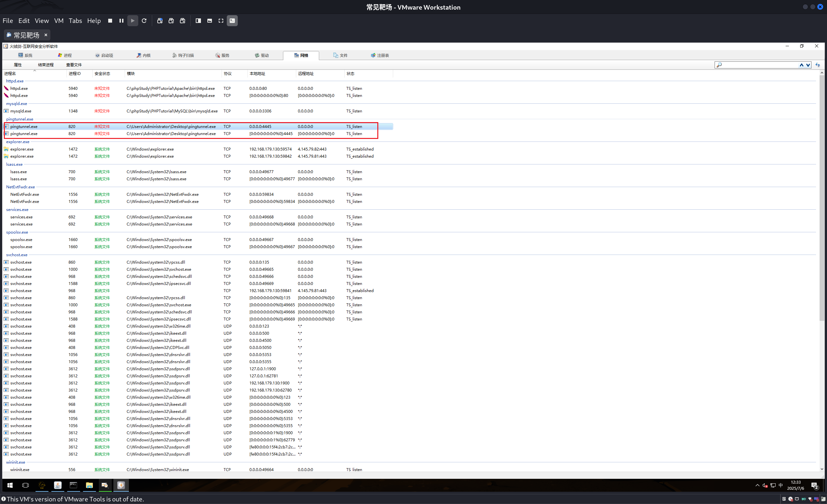
Task: Click the VM power off stop icon
Action: (x=110, y=21)
